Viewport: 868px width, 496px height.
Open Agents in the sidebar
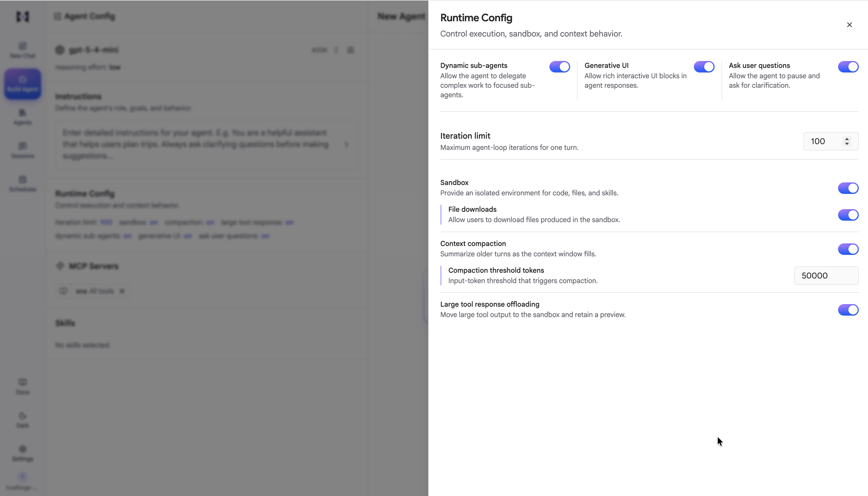(x=22, y=117)
